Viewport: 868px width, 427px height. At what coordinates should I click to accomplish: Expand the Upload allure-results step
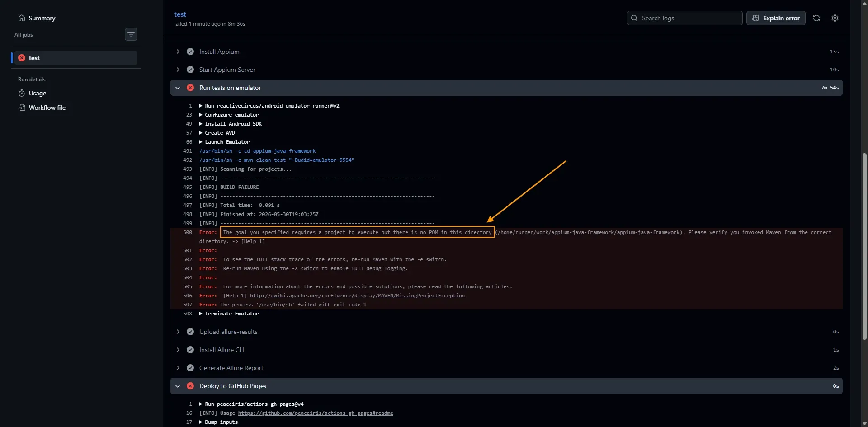pyautogui.click(x=506, y=332)
